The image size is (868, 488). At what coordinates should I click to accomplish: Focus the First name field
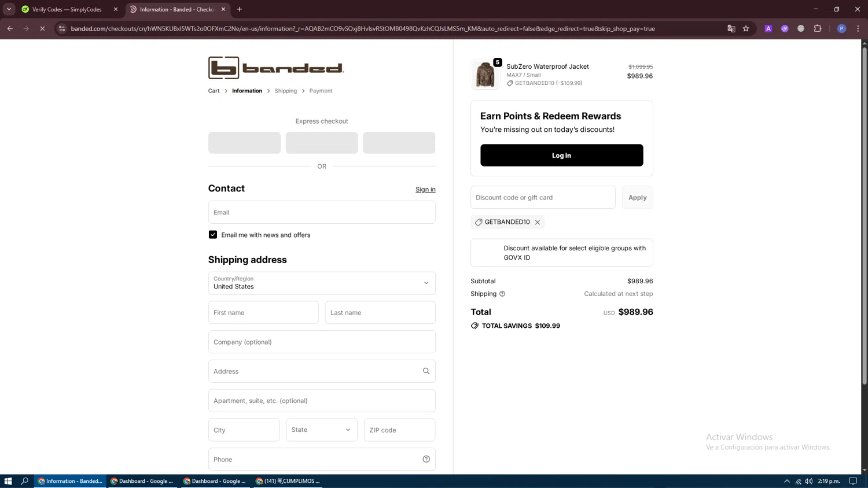(x=263, y=312)
